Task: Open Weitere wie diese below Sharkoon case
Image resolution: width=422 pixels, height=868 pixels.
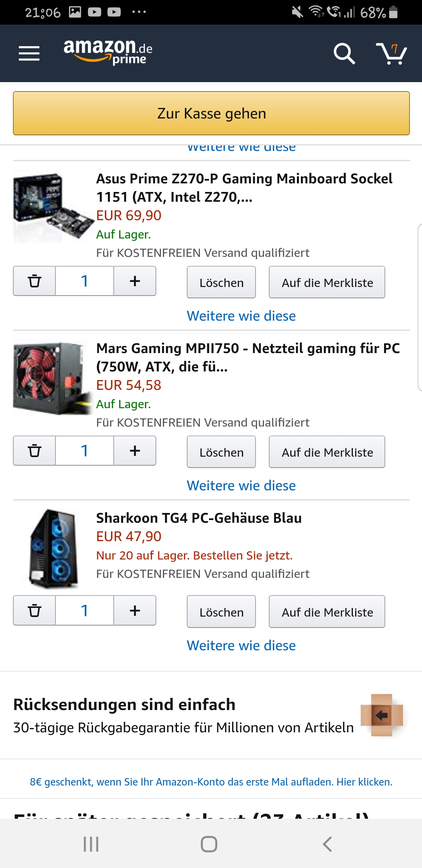Action: [x=241, y=646]
